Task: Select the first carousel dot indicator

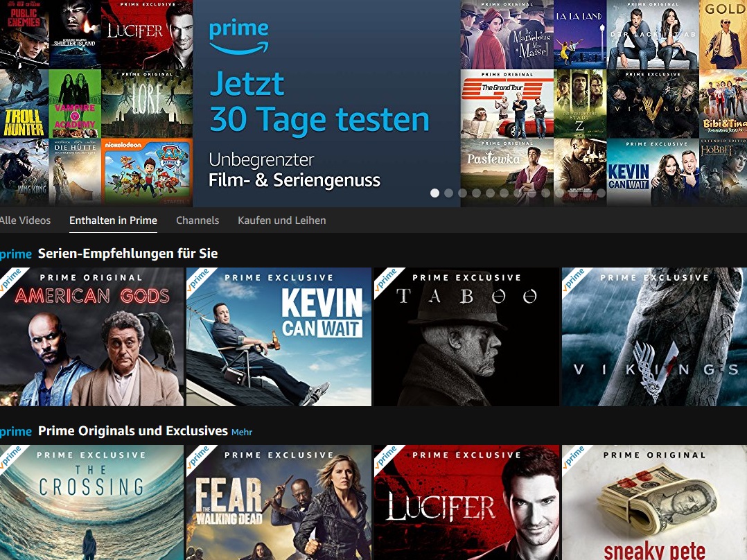Action: [435, 193]
